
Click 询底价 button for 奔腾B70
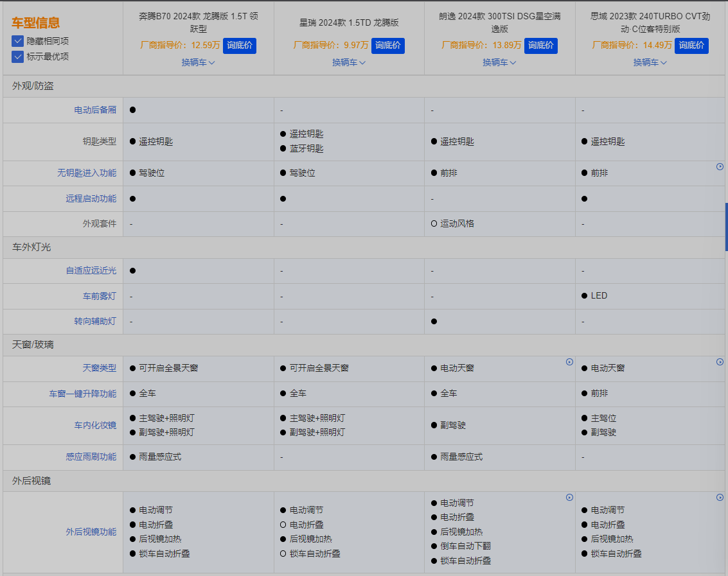click(x=240, y=46)
